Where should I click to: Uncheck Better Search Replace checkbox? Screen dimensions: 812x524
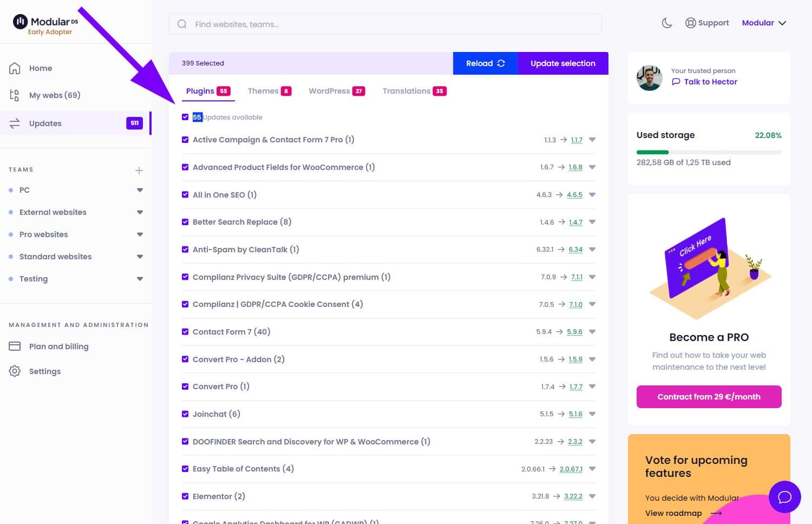click(185, 222)
